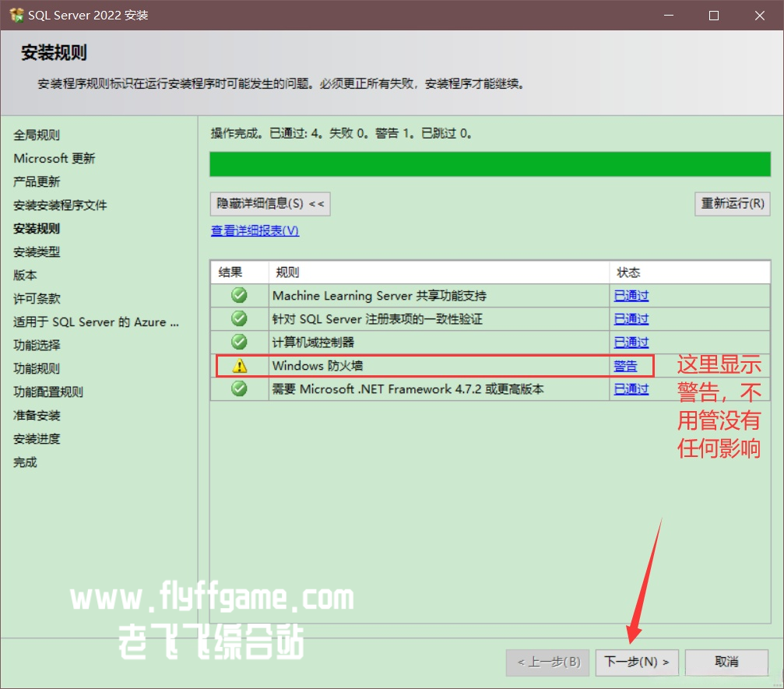Click yellow warning icon for Windows 防火墙 rule
Viewport: 784px width, 689px height.
(240, 365)
